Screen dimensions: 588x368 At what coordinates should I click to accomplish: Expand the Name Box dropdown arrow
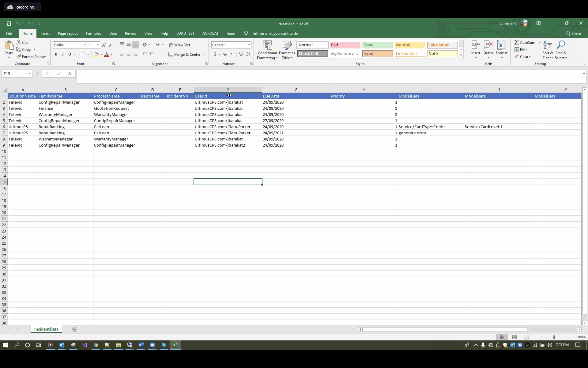[x=29, y=73]
